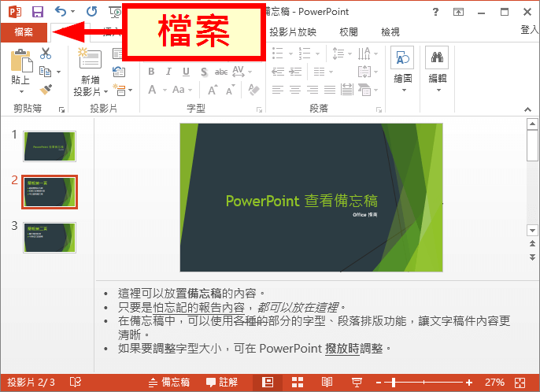The width and height of the screenshot is (540, 392).
Task: Open the 檔案 file tab
Action: click(x=24, y=32)
